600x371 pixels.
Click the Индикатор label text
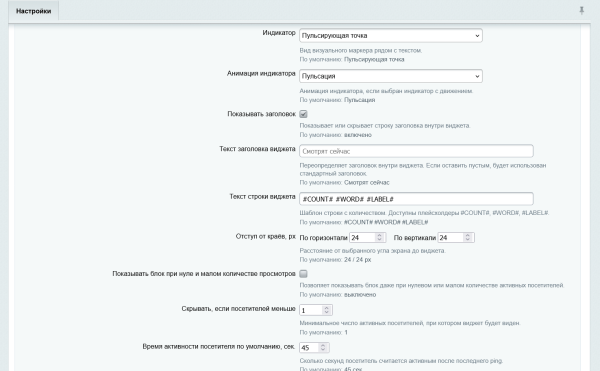point(279,33)
